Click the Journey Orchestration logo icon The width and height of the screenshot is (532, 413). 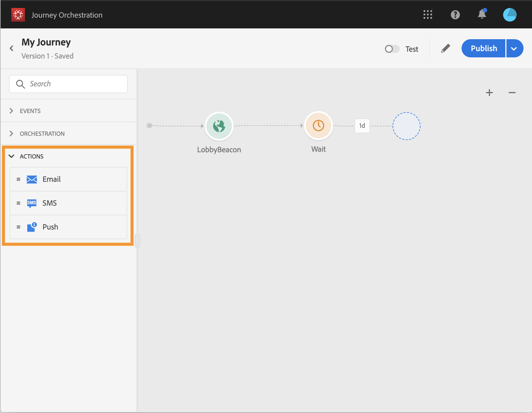pos(18,15)
